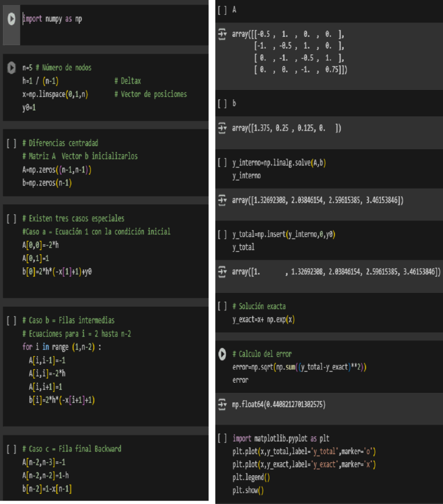The height and width of the screenshot is (504, 443).
Task: Open output options for array A result
Action: click(222, 34)
